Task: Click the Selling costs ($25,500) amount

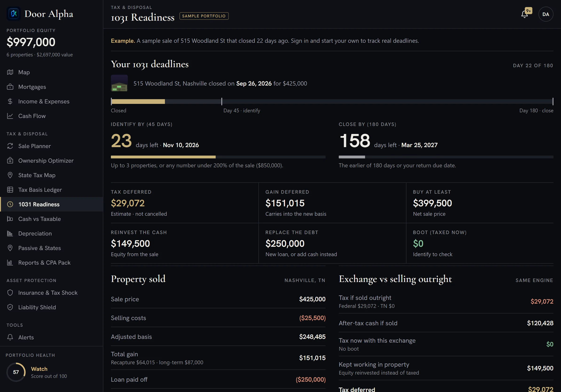Action: (312, 318)
